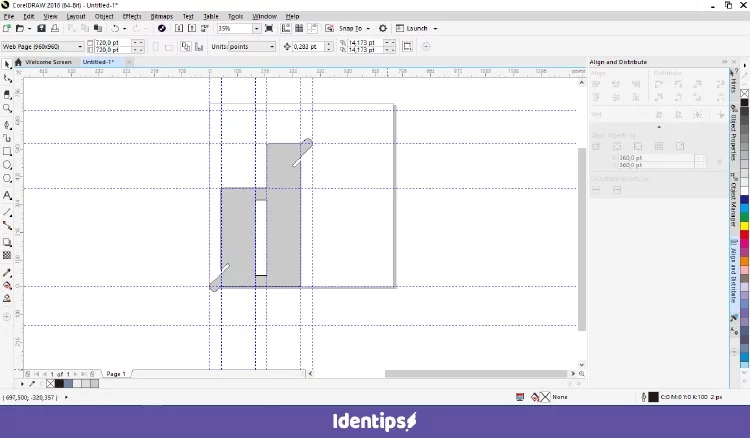Open the Units points dropdown
Image resolution: width=750 pixels, height=438 pixels.
pos(271,47)
